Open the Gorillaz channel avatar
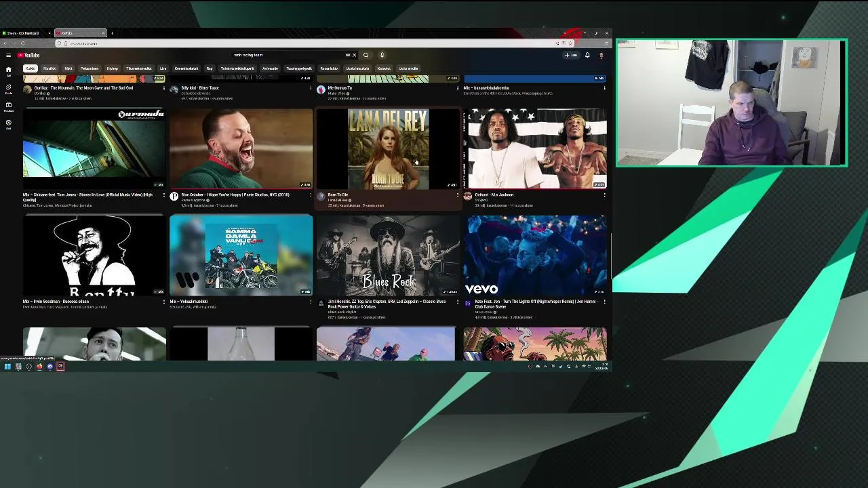Screen dimensions: 868x488 27,89
